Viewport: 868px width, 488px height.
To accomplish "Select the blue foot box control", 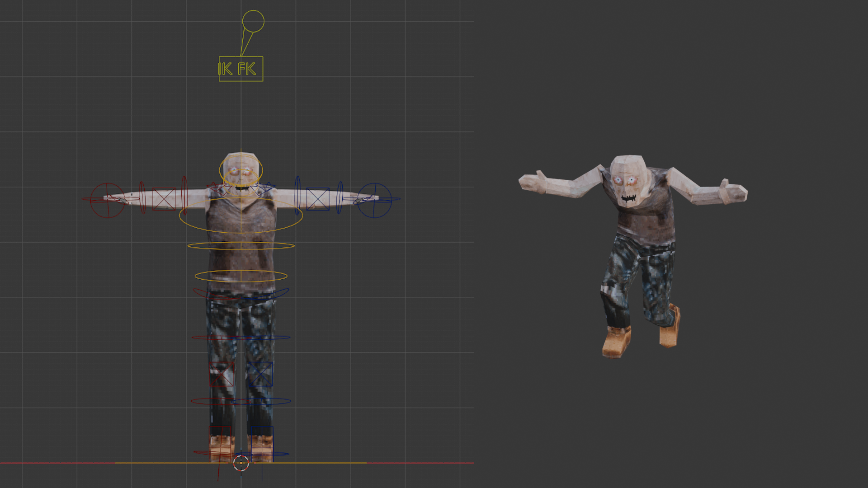I will pyautogui.click(x=262, y=444).
